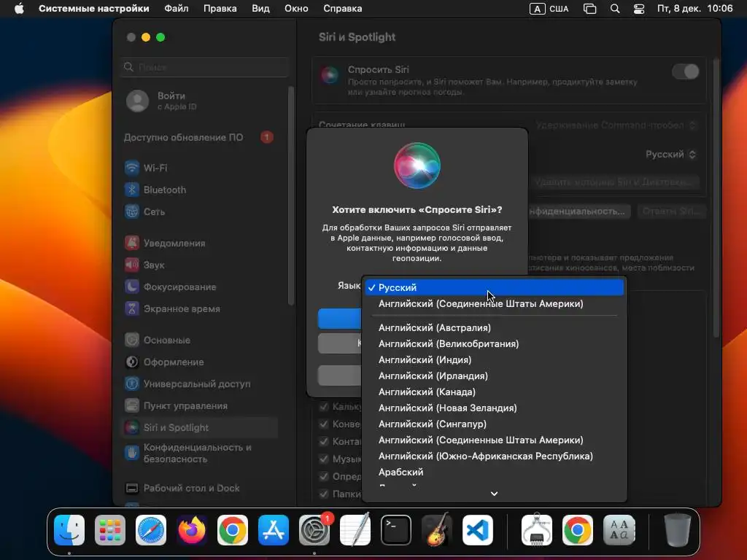
Task: Open the Русский language popup in settings
Action: click(671, 155)
